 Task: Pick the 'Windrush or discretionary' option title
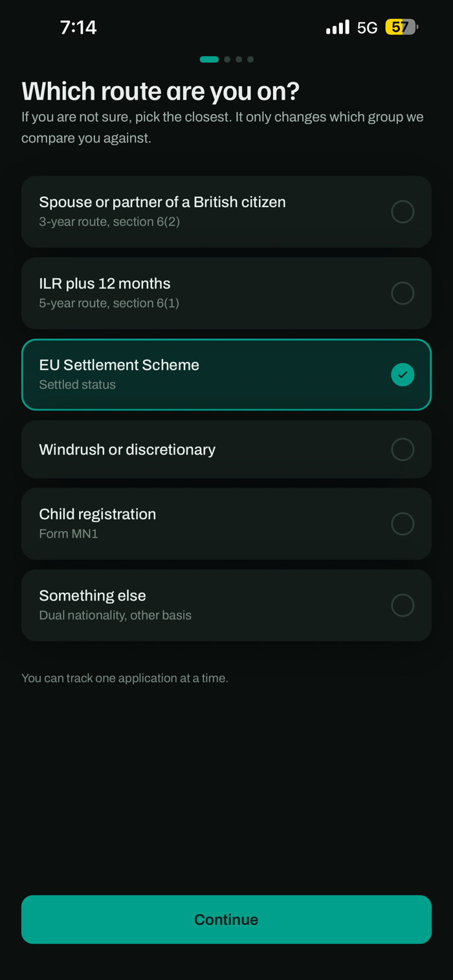[127, 449]
